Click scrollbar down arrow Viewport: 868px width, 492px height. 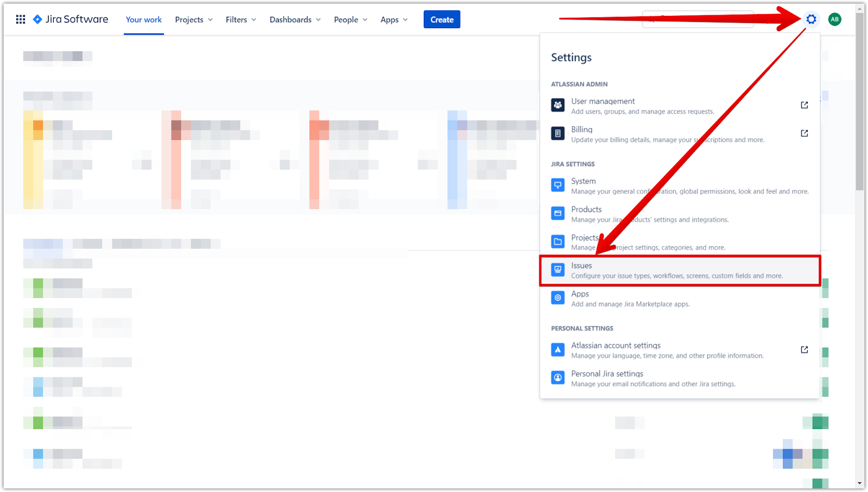tap(860, 483)
